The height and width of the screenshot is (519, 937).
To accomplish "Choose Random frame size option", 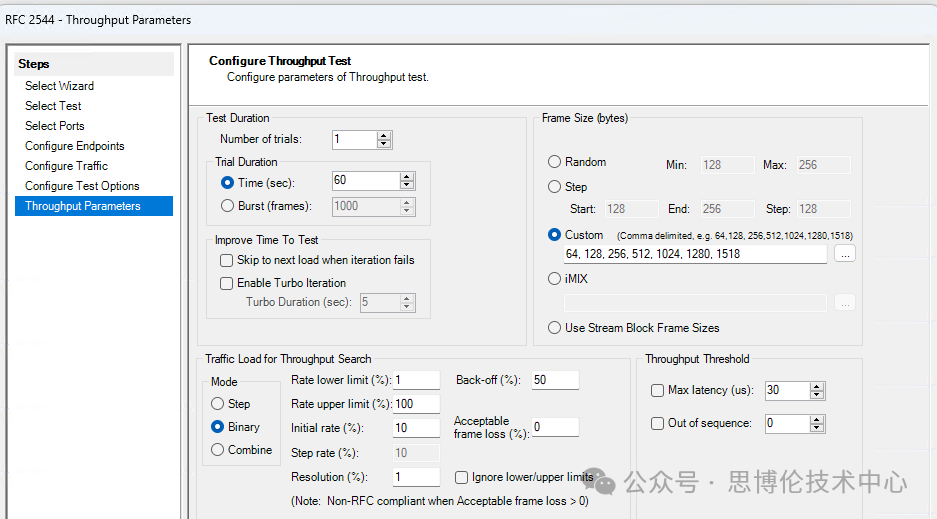I will point(554,162).
